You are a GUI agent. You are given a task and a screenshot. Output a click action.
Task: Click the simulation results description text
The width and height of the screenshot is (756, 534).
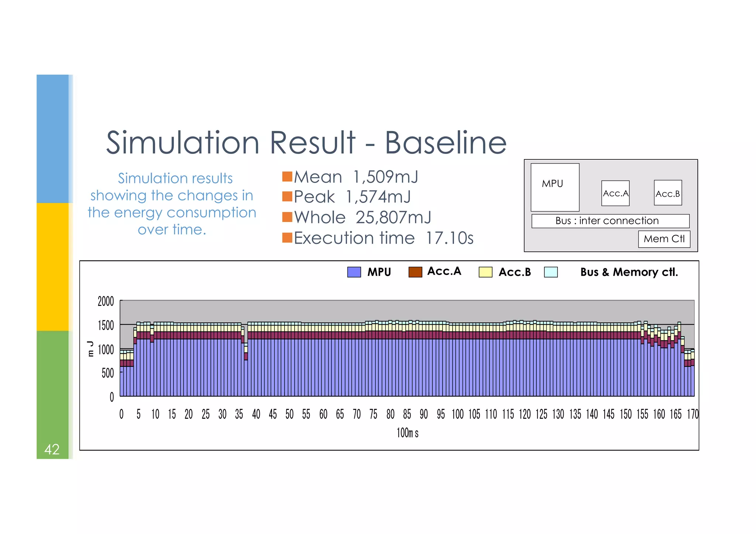(172, 204)
